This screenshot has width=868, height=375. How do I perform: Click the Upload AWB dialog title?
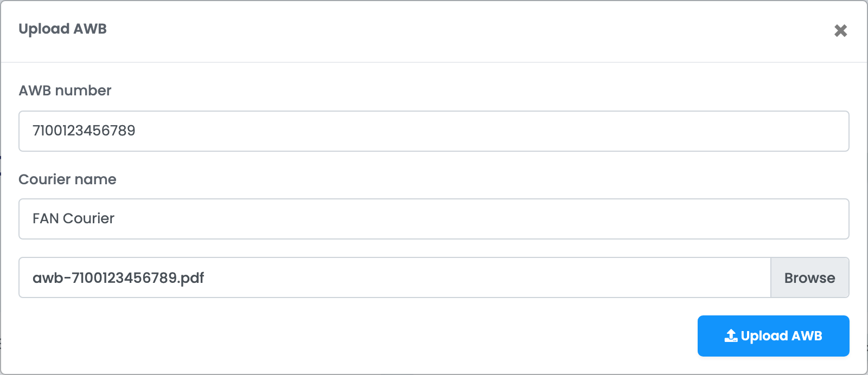tap(62, 29)
